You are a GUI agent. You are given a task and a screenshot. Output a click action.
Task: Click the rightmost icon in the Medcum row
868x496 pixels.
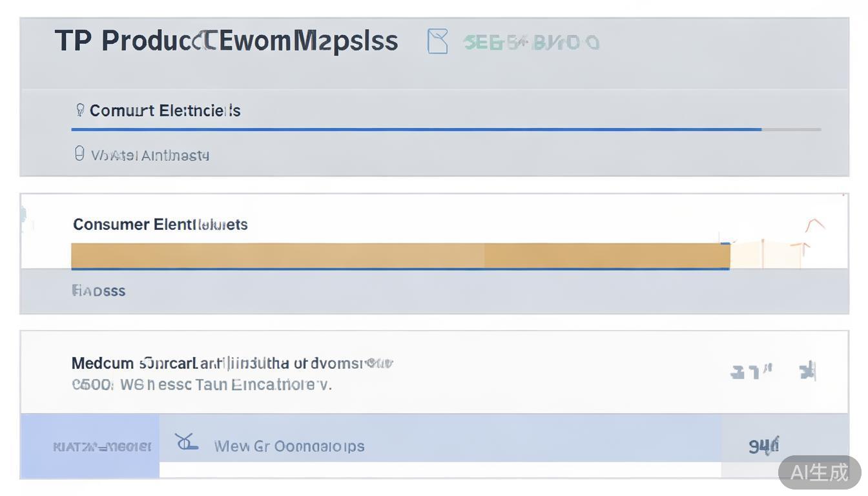coord(808,371)
